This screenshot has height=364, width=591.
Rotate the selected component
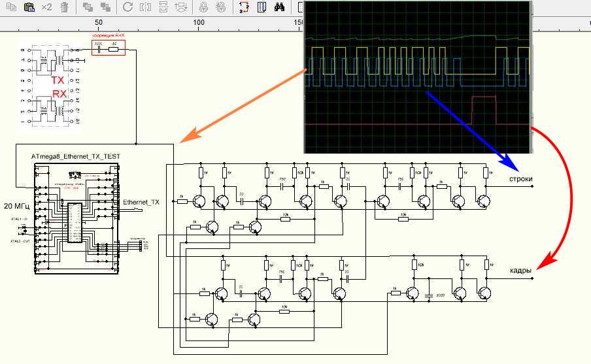[128, 8]
